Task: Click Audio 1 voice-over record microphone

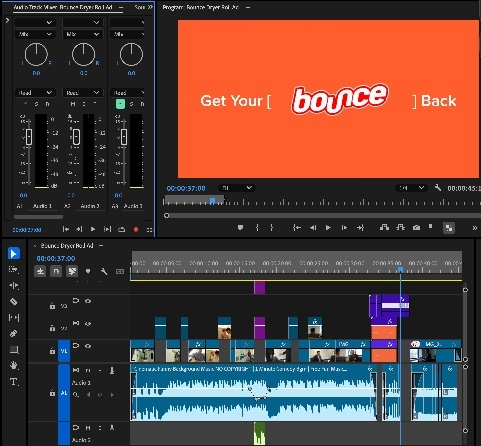Action: click(x=112, y=370)
